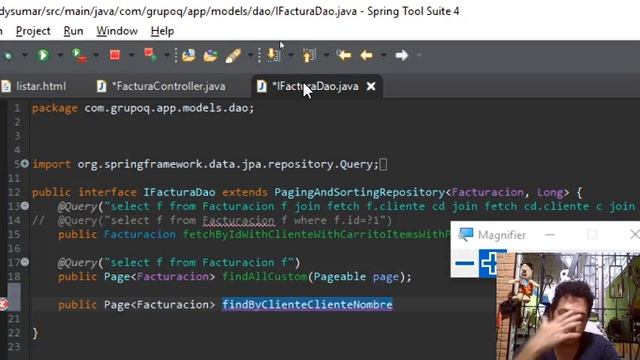The image size is (640, 360).
Task: Close the IFacturaDao.java tab
Action: click(x=371, y=86)
